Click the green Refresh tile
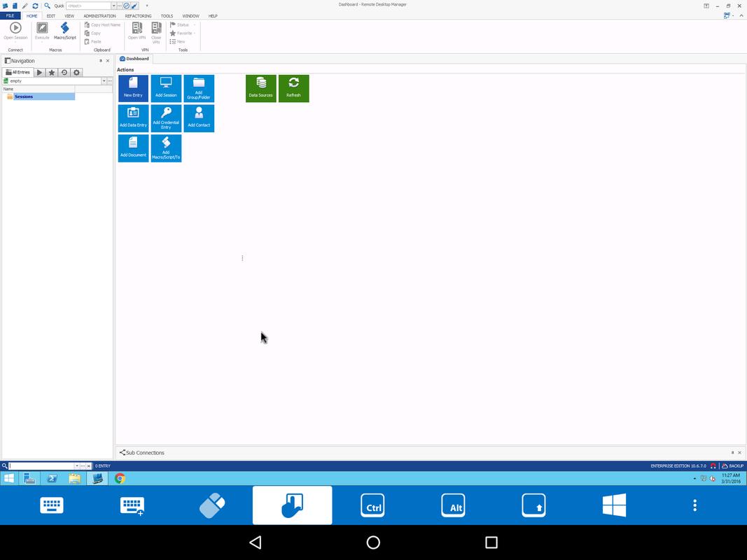Viewport: 747px width, 560px height. (293, 88)
